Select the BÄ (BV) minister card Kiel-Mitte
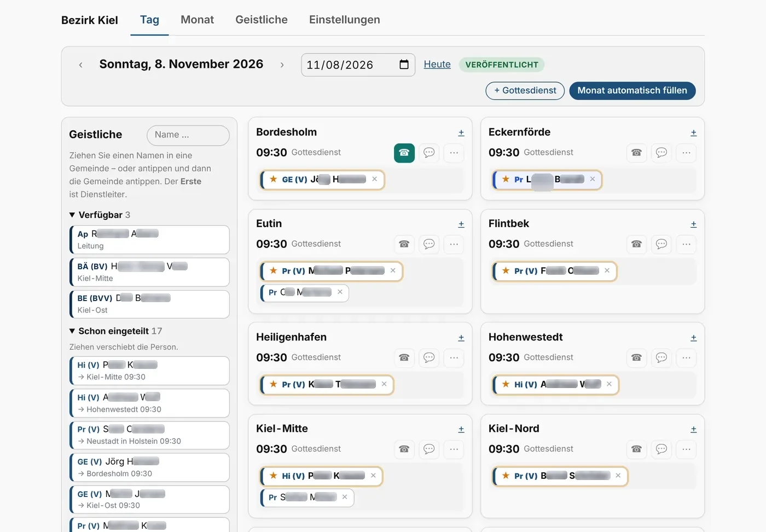The image size is (766, 532). pos(149,272)
